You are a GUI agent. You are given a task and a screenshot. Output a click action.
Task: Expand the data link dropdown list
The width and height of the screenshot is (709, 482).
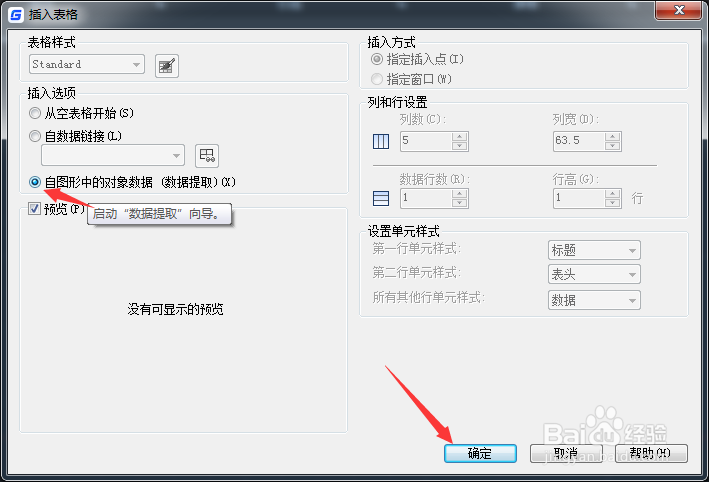click(113, 156)
